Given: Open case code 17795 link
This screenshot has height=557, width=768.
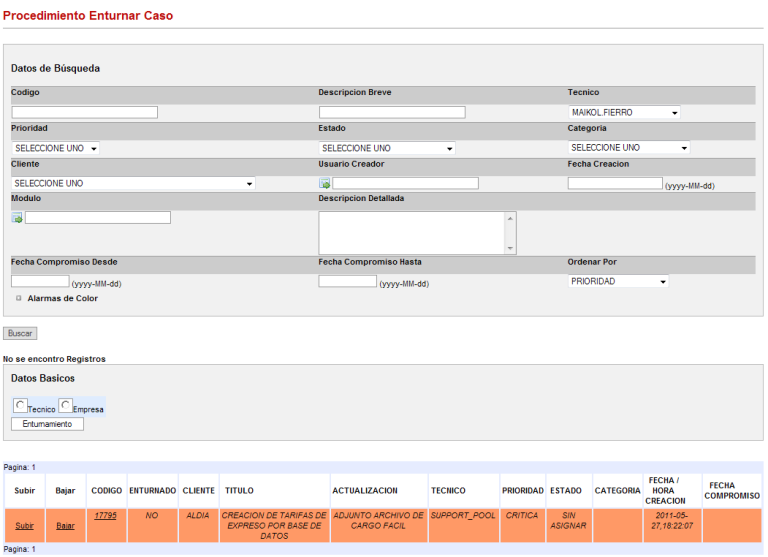Looking at the screenshot, I should (x=106, y=516).
